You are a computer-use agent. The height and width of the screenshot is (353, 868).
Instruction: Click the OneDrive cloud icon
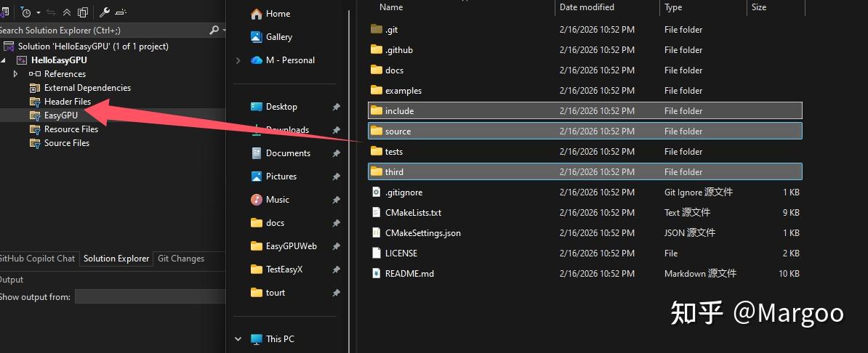pyautogui.click(x=257, y=60)
